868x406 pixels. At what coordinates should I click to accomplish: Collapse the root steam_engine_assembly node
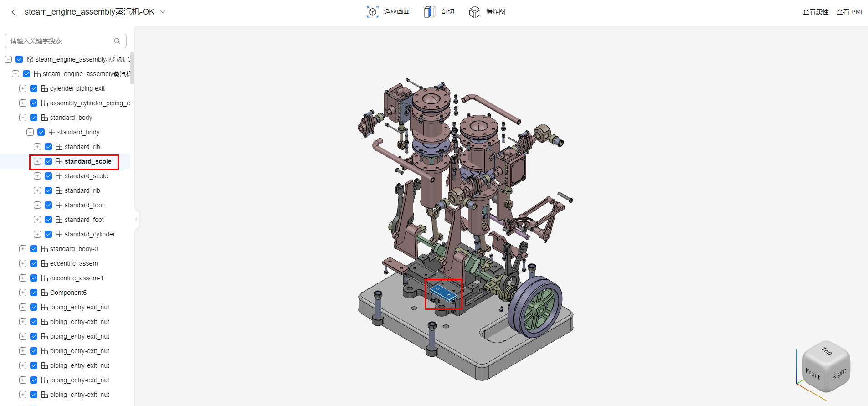8,59
